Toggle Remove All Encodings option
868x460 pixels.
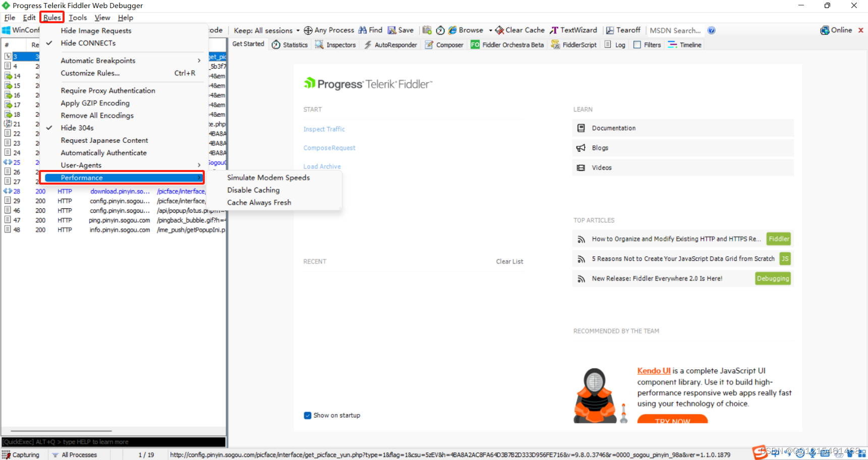tap(97, 116)
